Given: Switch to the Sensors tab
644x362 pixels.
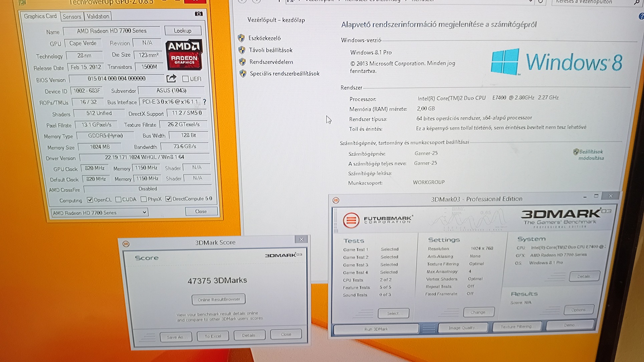Looking at the screenshot, I should coord(72,17).
